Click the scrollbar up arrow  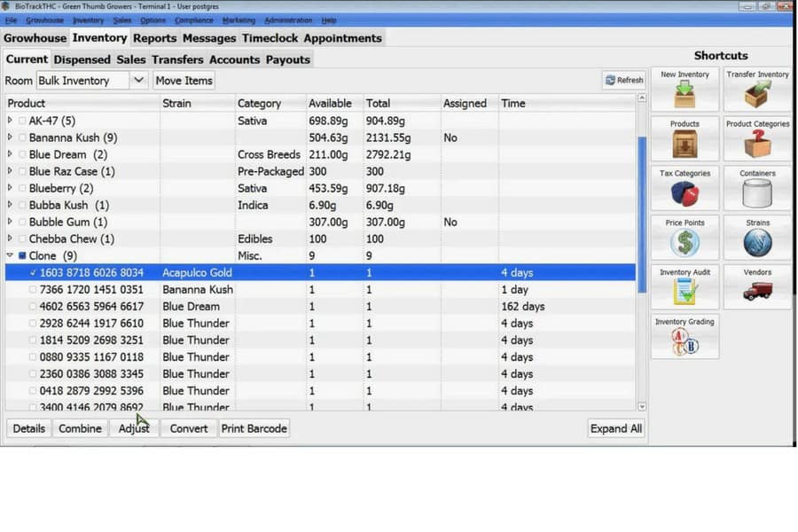point(642,98)
